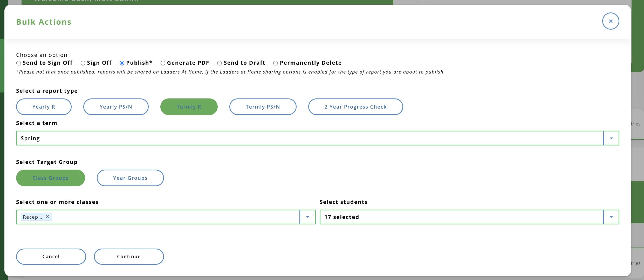Select the Yearly PS/N report type
644x280 pixels.
pyautogui.click(x=116, y=107)
